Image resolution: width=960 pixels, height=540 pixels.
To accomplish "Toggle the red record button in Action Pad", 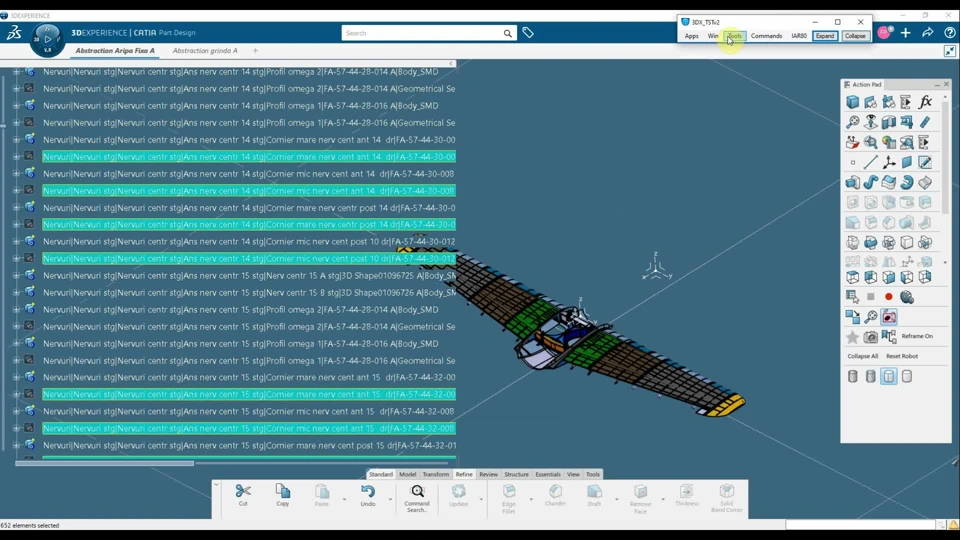I will [889, 297].
